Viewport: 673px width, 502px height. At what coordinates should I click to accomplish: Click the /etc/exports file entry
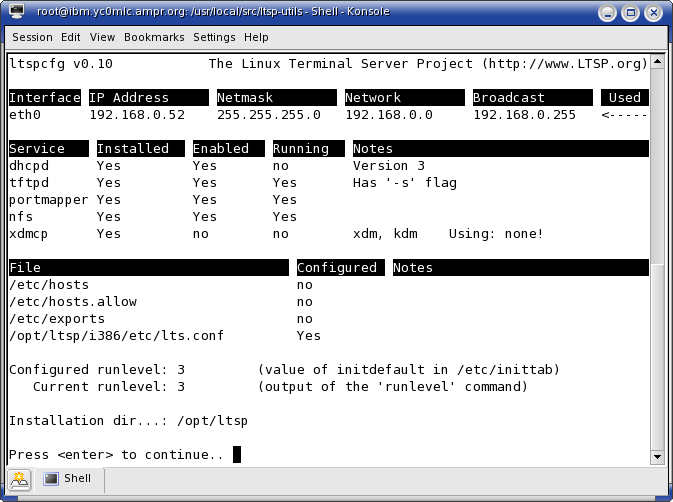(x=57, y=319)
